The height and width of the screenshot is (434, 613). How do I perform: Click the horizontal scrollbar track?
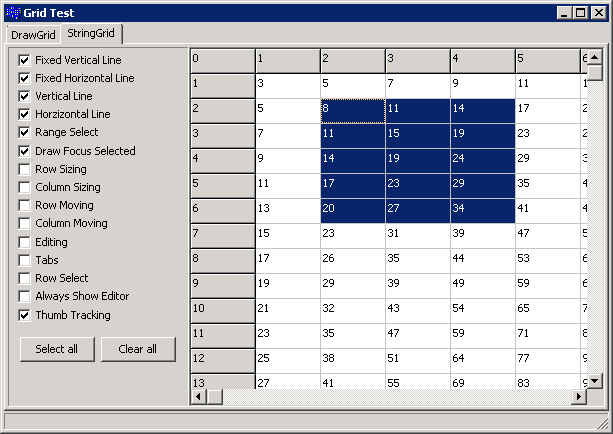400,397
